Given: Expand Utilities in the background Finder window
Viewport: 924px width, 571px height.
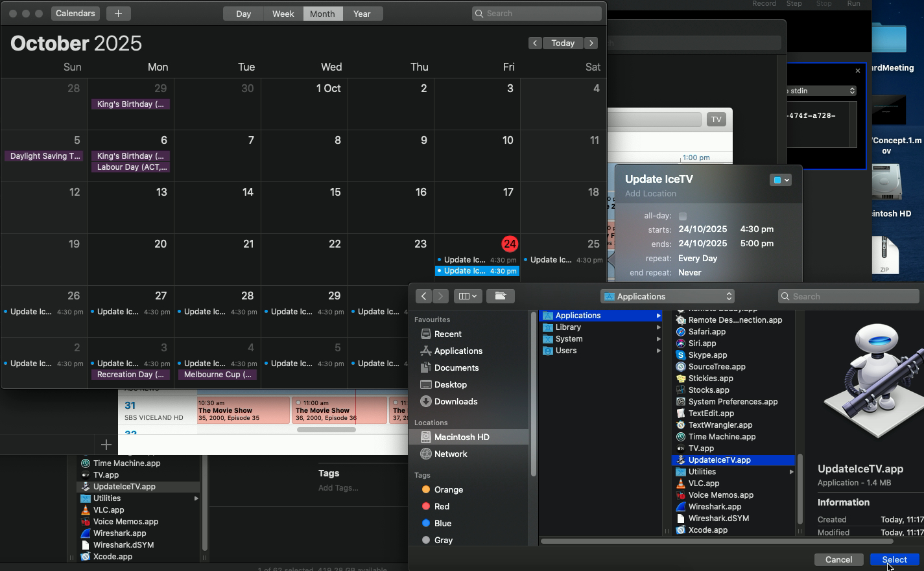Looking at the screenshot, I should pyautogui.click(x=196, y=498).
